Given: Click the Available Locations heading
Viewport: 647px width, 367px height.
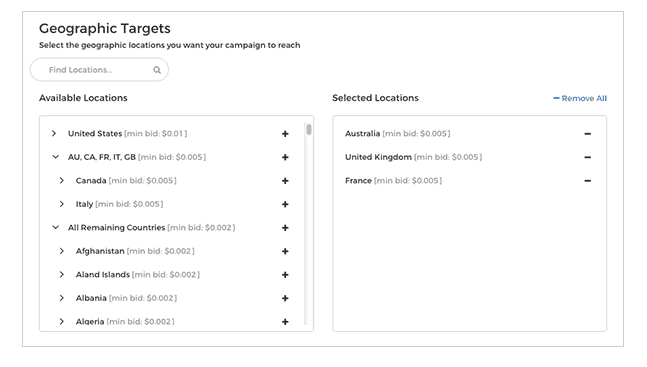Looking at the screenshot, I should pyautogui.click(x=83, y=98).
